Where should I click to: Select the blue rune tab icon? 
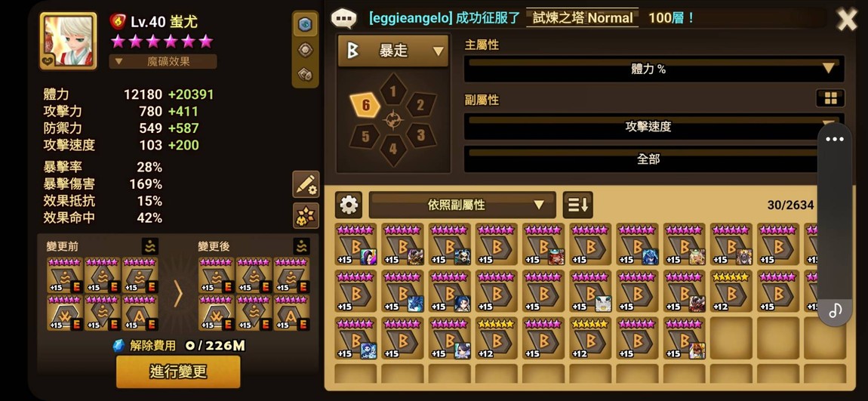[305, 25]
